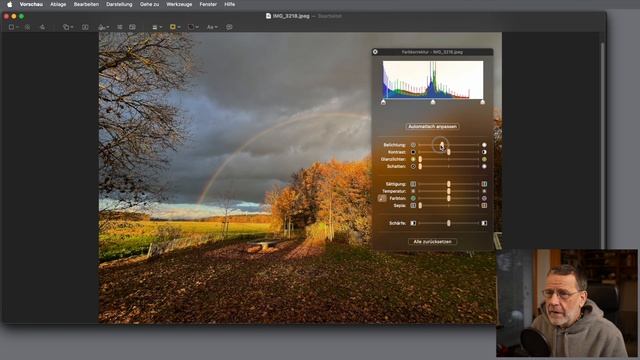The width and height of the screenshot is (640, 360).
Task: Open the Aa text style dropdown
Action: coord(212,27)
